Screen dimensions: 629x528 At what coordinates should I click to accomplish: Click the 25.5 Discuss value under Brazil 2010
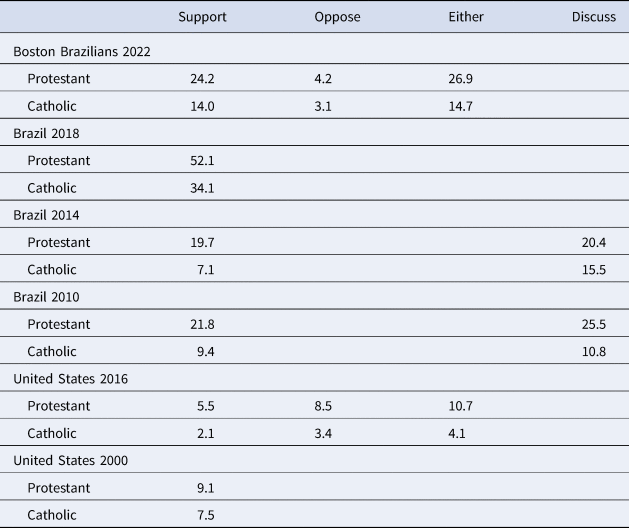pyautogui.click(x=594, y=324)
